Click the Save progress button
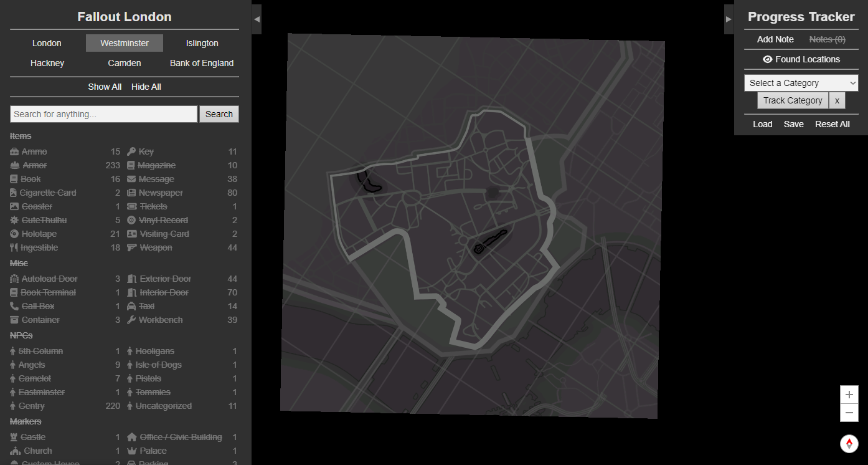868x465 pixels. tap(794, 124)
